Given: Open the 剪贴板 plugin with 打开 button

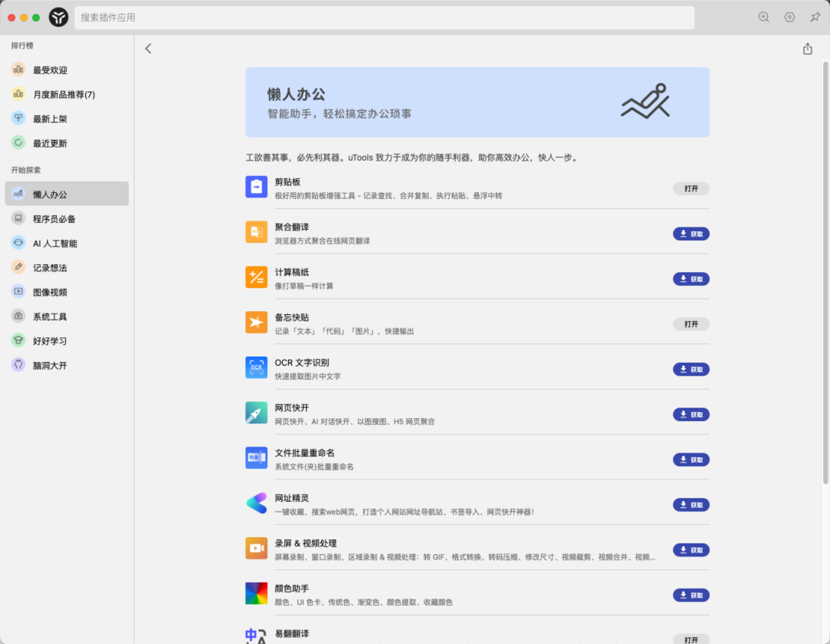Looking at the screenshot, I should click(x=691, y=188).
